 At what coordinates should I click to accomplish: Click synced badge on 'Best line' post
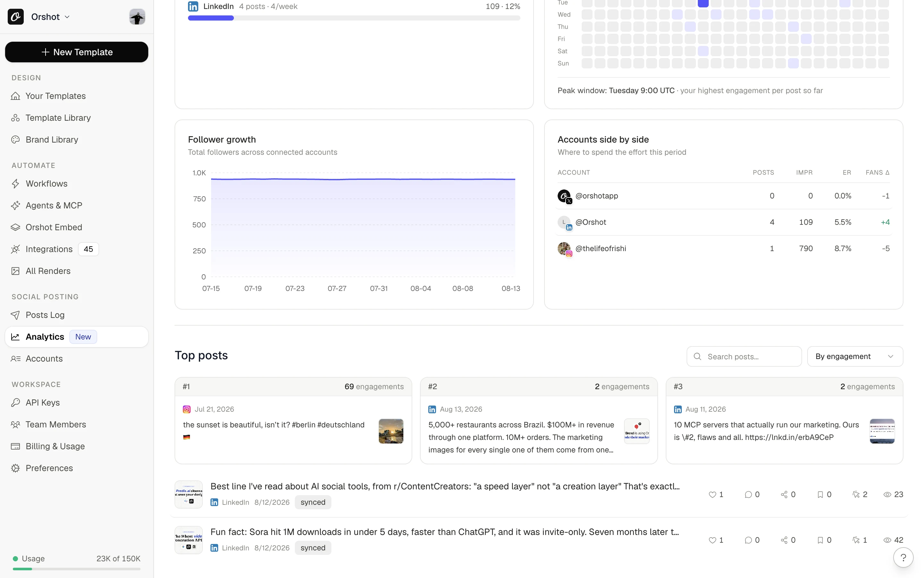click(x=313, y=502)
